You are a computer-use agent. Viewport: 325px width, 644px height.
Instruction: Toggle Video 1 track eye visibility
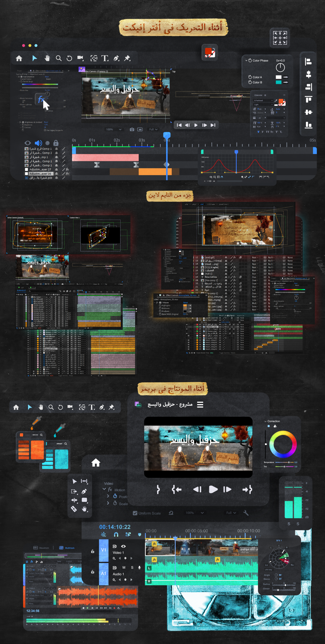(x=123, y=546)
